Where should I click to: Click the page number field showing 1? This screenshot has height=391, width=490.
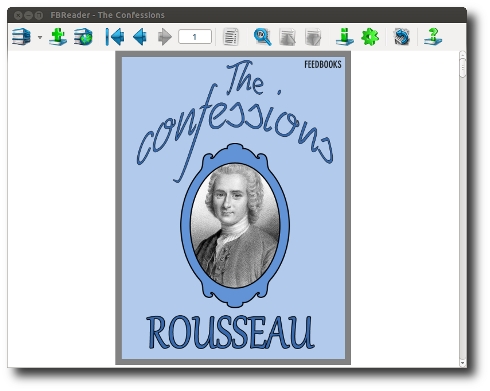(195, 37)
